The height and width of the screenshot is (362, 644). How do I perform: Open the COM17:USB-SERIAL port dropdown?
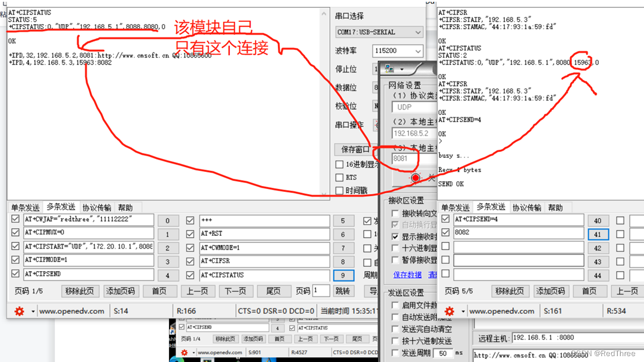click(379, 32)
